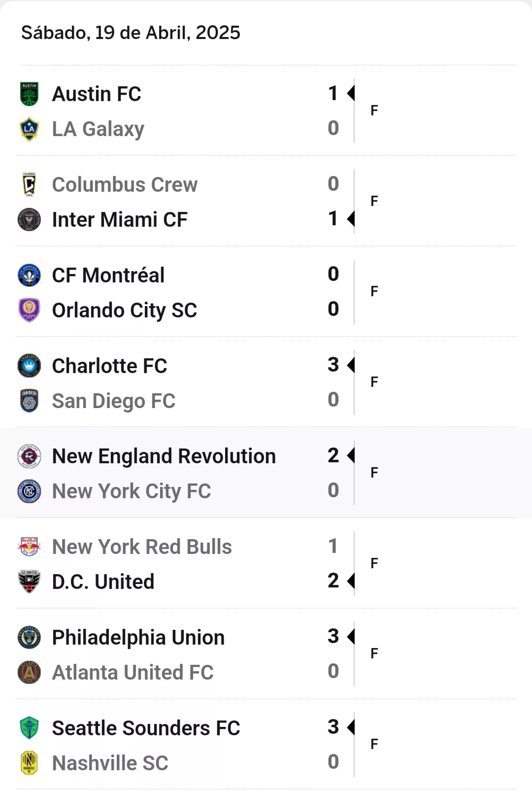Open the CF Montréal 0-0 match score
This screenshot has height=791, width=532.
pyautogui.click(x=333, y=292)
